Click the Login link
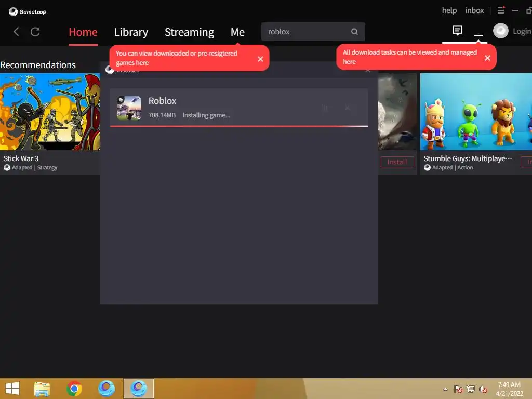532x399 pixels. (x=522, y=31)
